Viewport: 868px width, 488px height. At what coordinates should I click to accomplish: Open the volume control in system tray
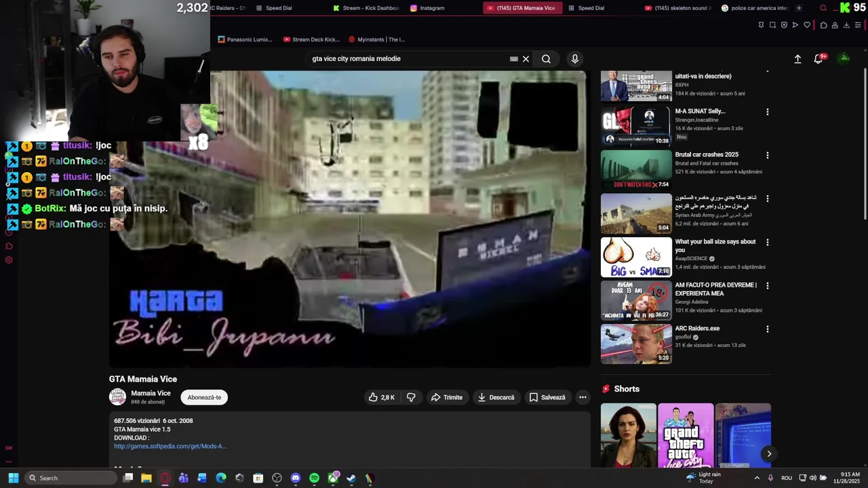pos(812,478)
